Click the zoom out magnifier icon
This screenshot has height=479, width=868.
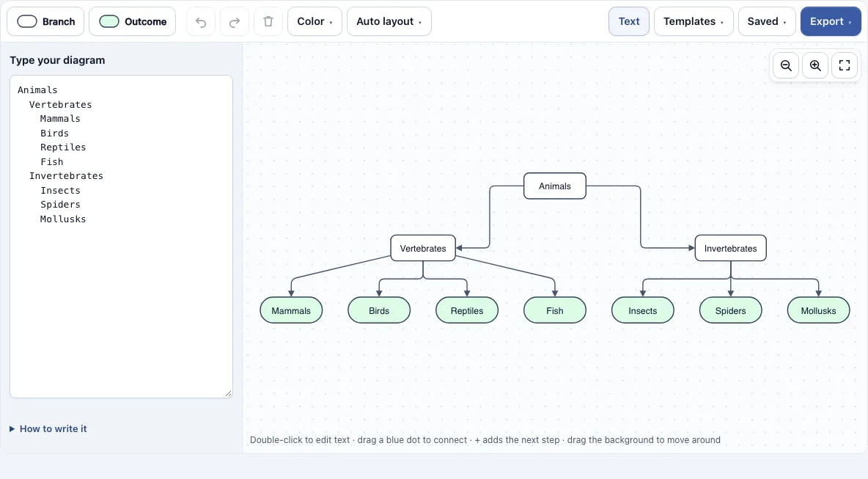(786, 65)
